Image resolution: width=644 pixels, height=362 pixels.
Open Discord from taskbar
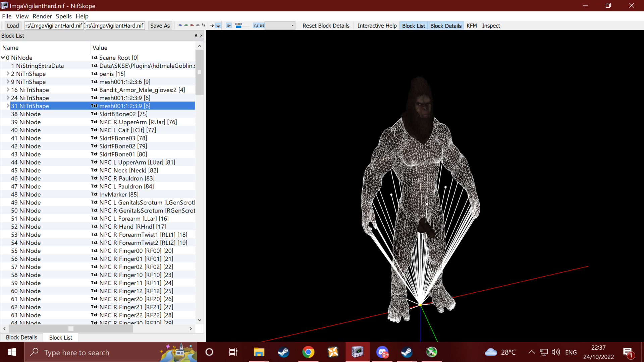pos(382,352)
